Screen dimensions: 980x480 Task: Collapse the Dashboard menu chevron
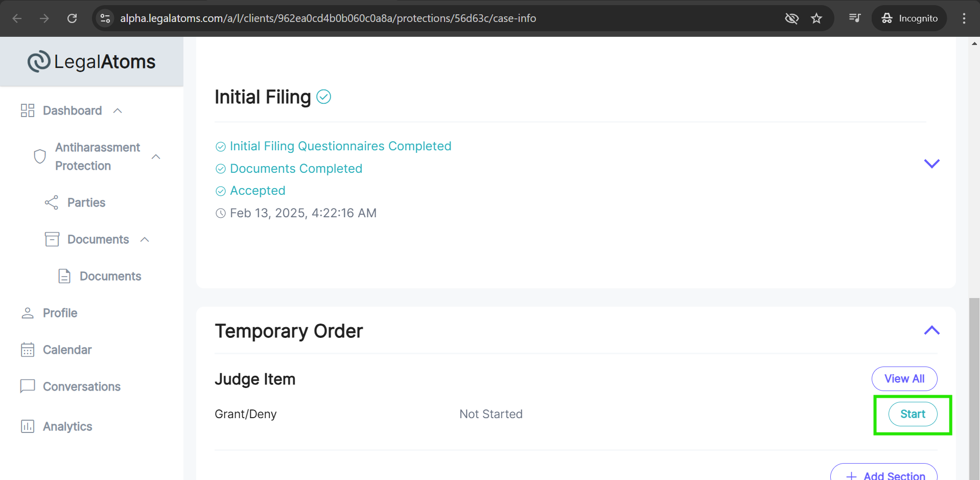(118, 110)
